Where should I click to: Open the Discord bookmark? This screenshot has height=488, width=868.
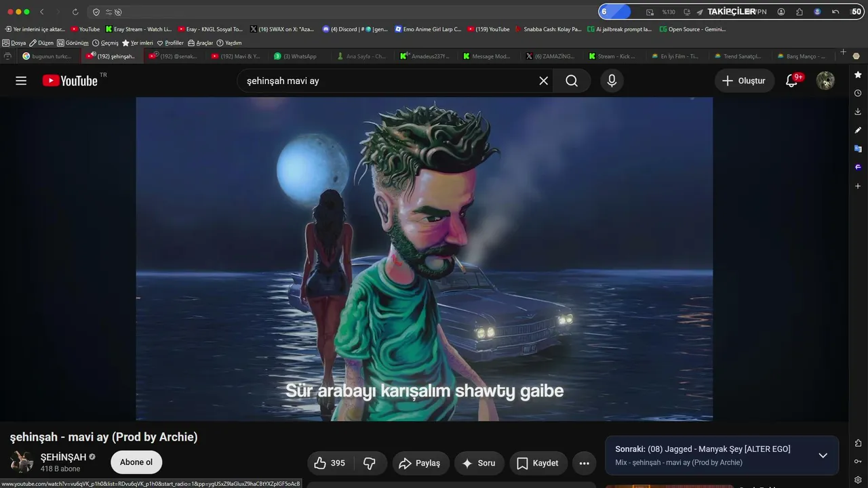tap(355, 29)
